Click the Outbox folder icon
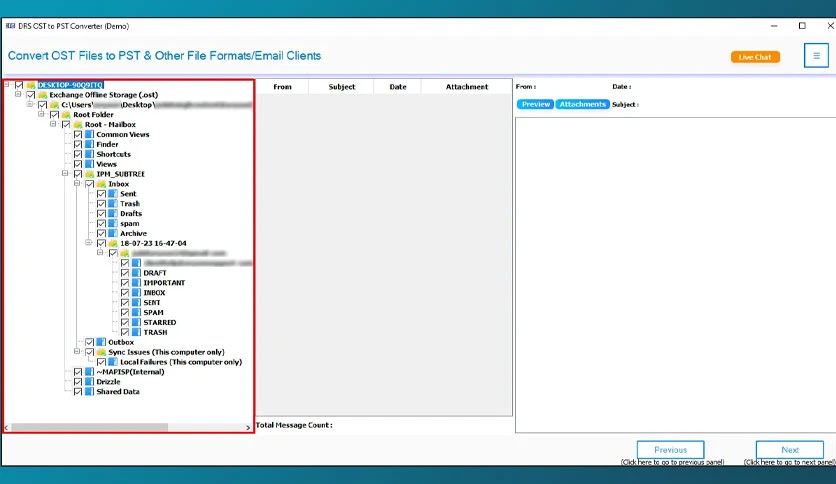This screenshot has width=836, height=484. coord(101,342)
